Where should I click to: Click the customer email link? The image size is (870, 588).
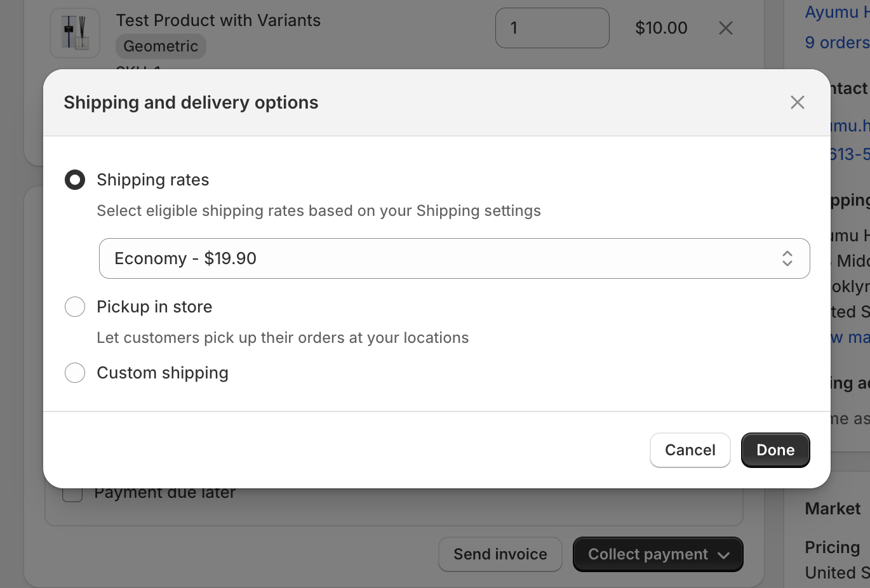point(850,126)
